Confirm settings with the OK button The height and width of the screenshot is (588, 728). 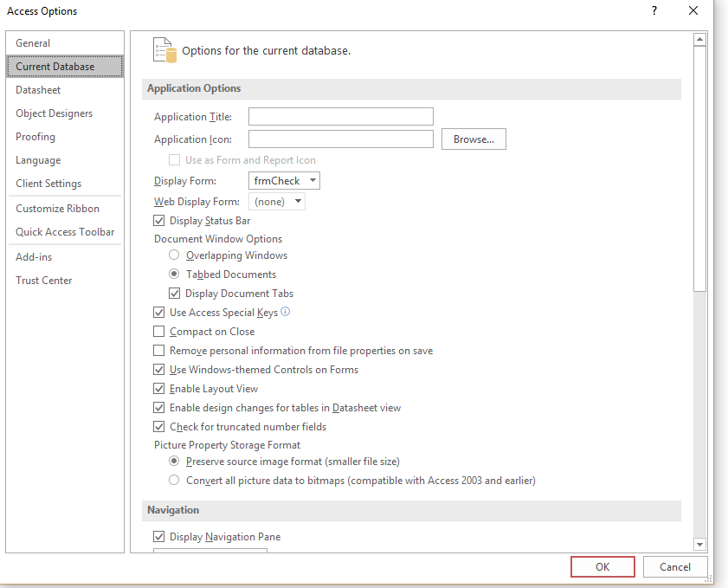602,566
